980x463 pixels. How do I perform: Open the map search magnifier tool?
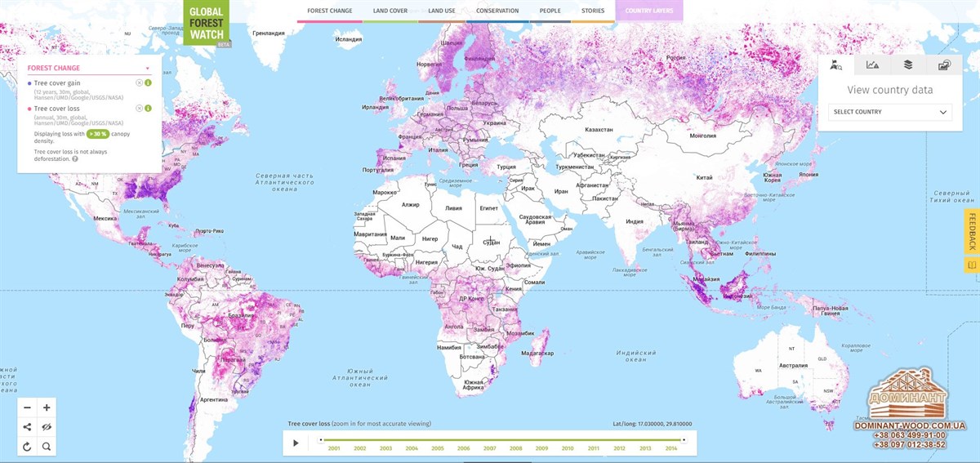(47, 447)
